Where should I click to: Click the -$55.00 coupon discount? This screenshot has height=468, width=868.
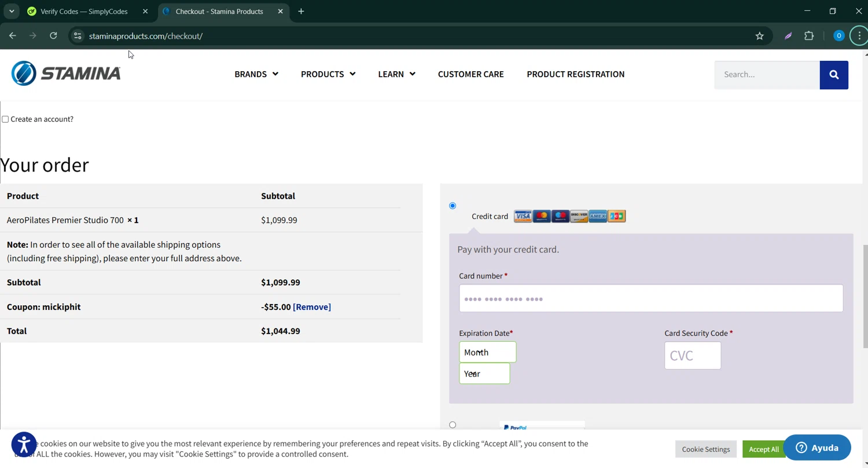click(275, 307)
